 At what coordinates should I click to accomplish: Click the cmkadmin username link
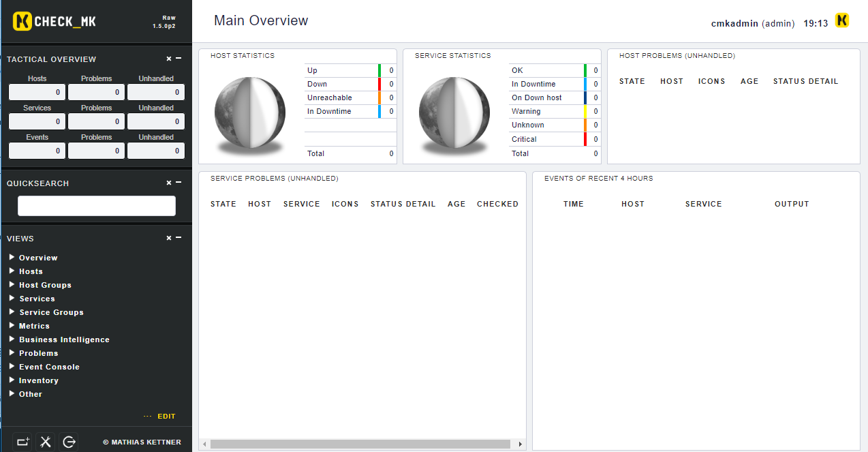click(734, 23)
